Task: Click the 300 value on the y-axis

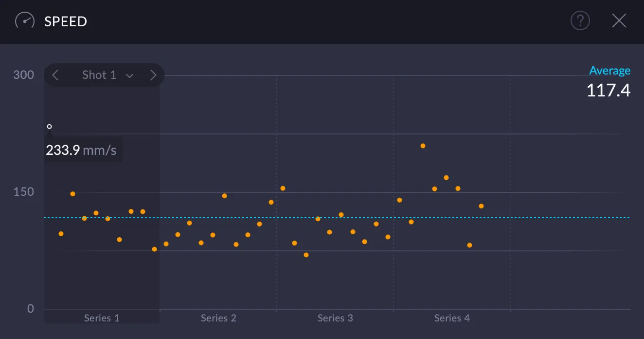Action: click(x=23, y=75)
